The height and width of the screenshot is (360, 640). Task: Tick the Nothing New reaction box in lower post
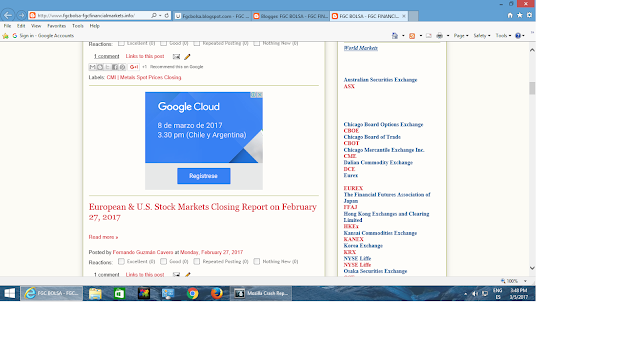point(257,261)
